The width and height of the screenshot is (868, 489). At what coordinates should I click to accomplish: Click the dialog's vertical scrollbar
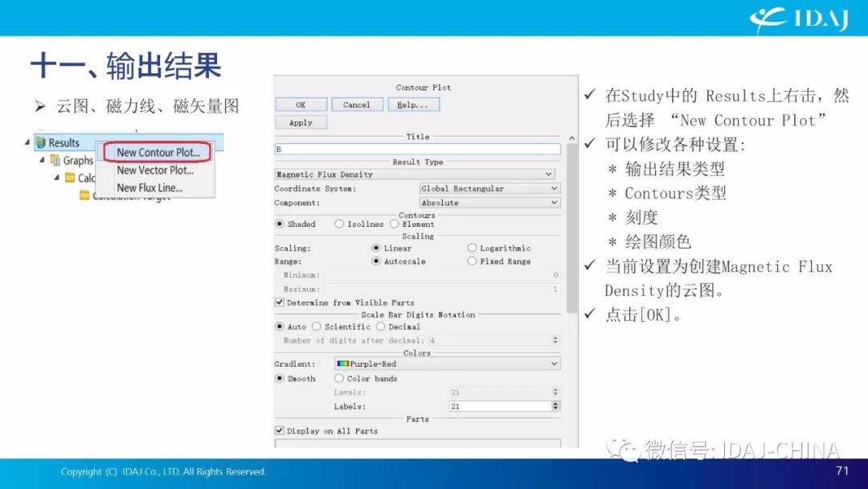572,227
